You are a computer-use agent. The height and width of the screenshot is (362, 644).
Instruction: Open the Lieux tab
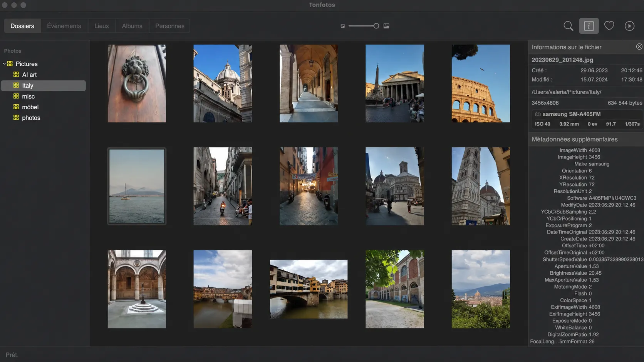(x=102, y=26)
